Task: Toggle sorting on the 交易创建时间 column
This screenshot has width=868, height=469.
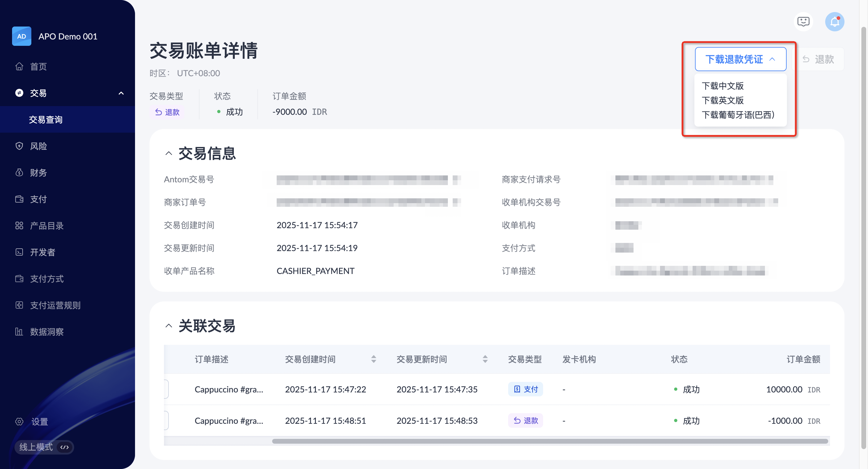Action: coord(374,359)
